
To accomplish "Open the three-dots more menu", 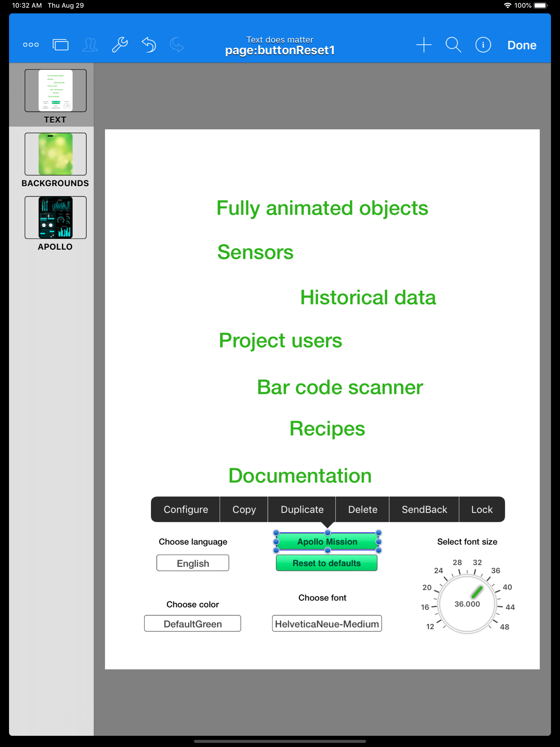I will coord(31,45).
